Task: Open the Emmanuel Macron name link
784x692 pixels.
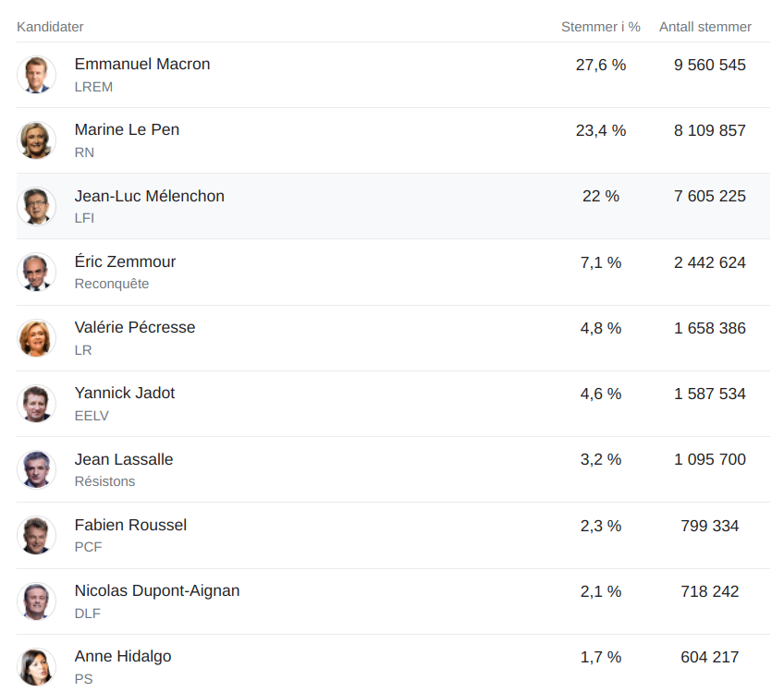Action: 142,65
